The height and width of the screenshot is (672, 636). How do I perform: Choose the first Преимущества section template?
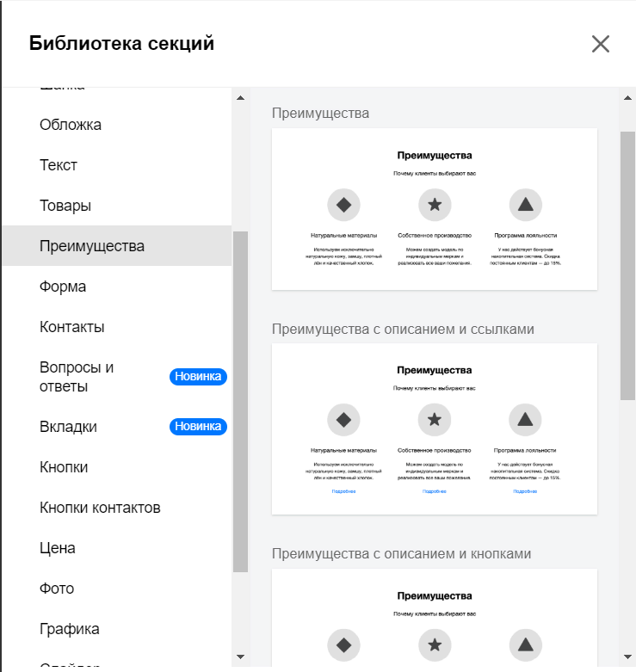coord(435,209)
